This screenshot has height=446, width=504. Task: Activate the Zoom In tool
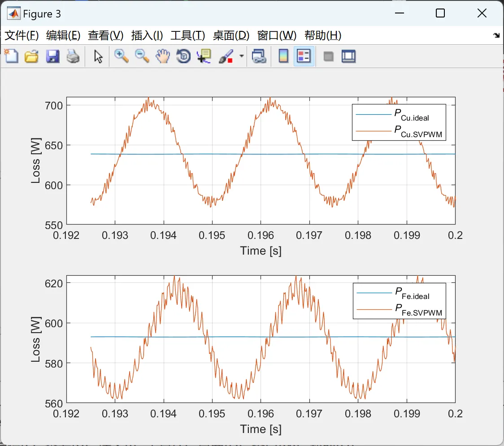tap(122, 56)
